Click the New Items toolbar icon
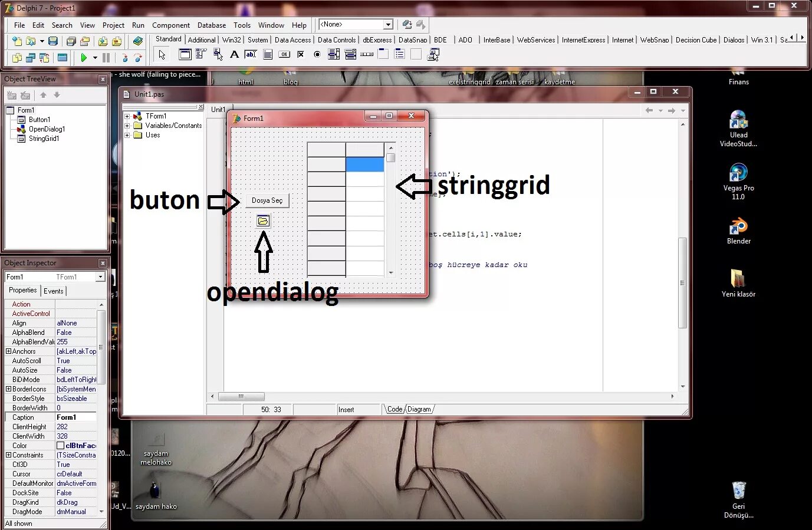The image size is (812, 530). 17,41
